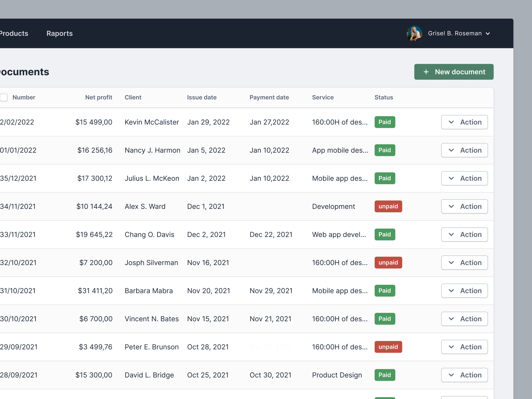Sort the table by the Net profit column
This screenshot has height=399, width=532.
coord(99,97)
